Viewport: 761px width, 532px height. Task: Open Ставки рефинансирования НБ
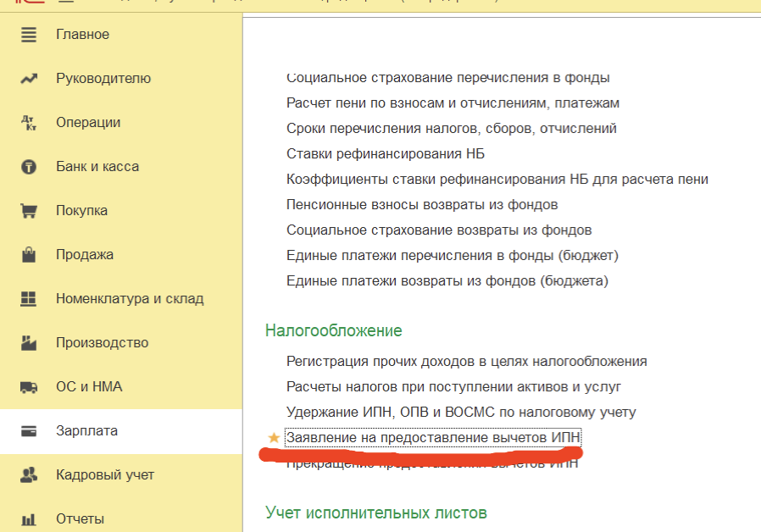pyautogui.click(x=386, y=154)
